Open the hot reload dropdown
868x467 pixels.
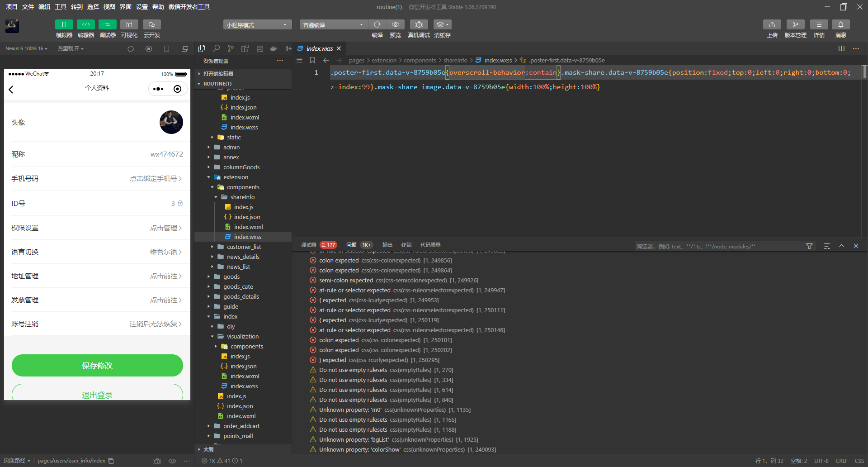click(71, 48)
